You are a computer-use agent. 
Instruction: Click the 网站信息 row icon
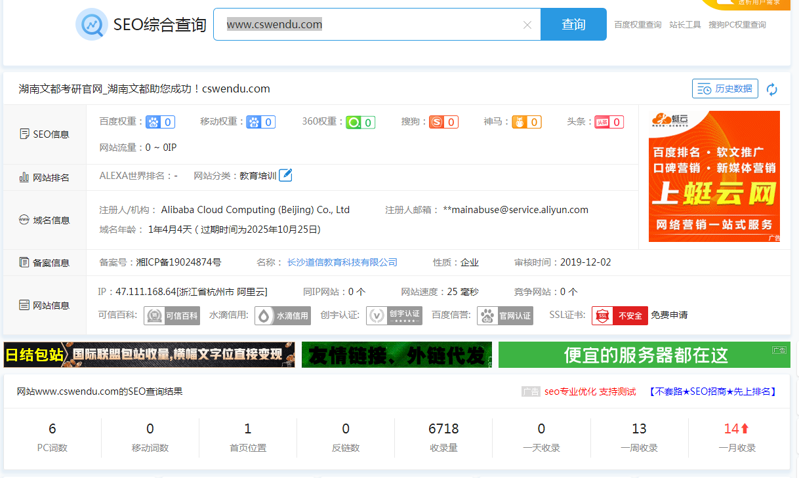[24, 305]
